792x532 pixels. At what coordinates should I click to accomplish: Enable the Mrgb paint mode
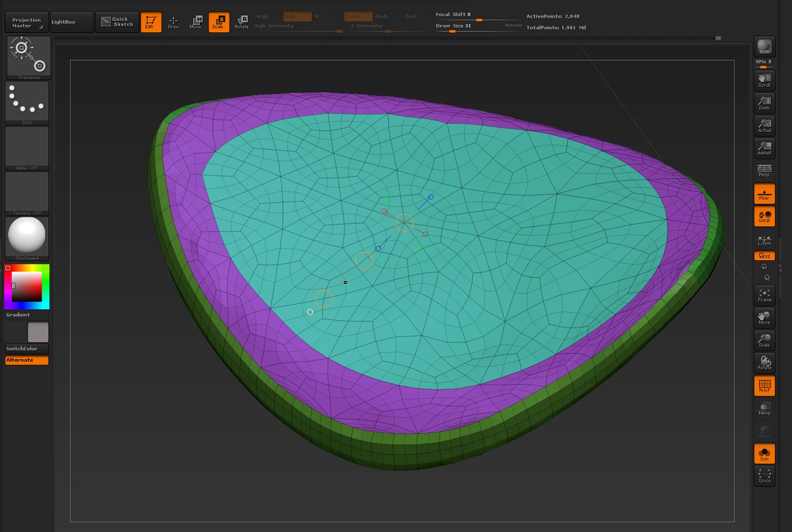click(262, 17)
